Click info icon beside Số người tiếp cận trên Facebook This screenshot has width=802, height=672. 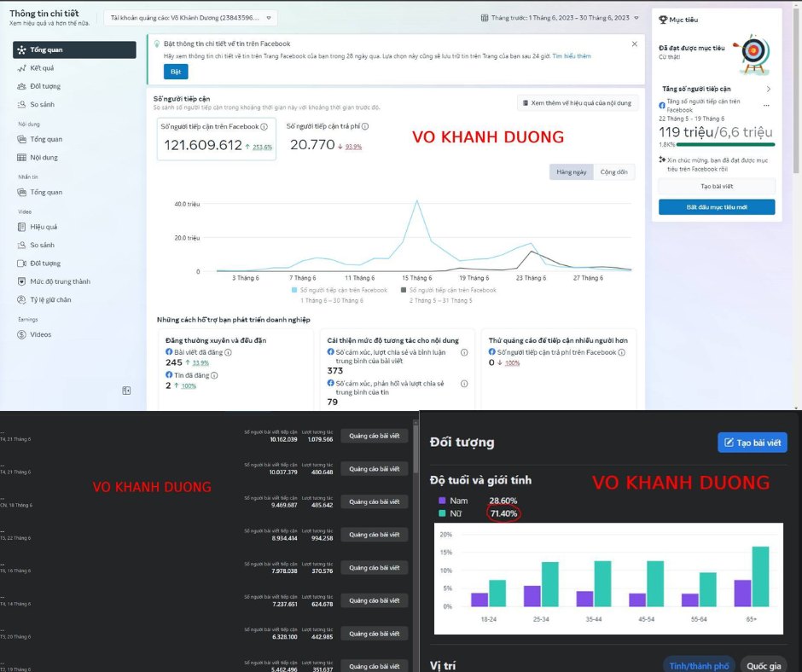tap(264, 126)
